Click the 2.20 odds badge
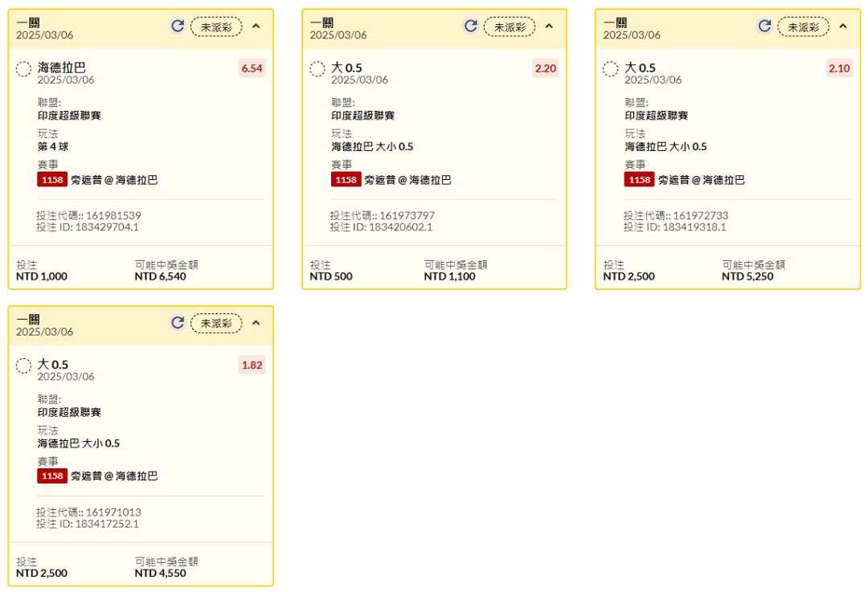This screenshot has width=868, height=592. click(545, 68)
